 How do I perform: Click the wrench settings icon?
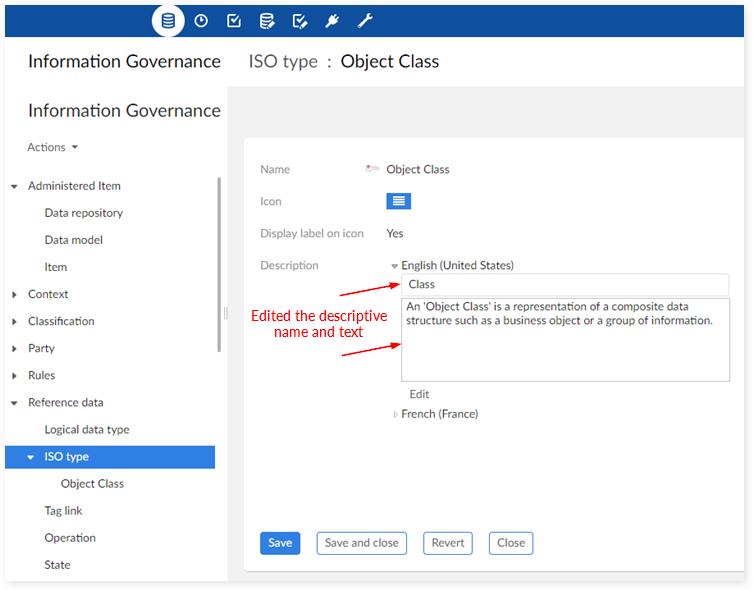click(365, 20)
